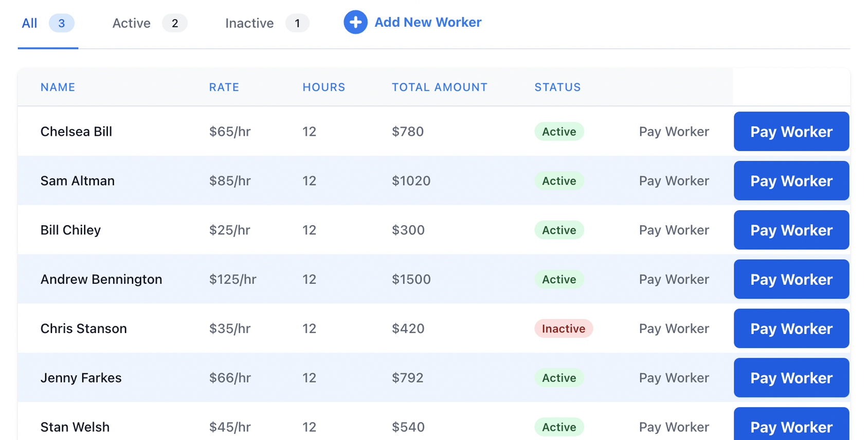Select the name Bill Chiley
The image size is (868, 440).
(70, 230)
